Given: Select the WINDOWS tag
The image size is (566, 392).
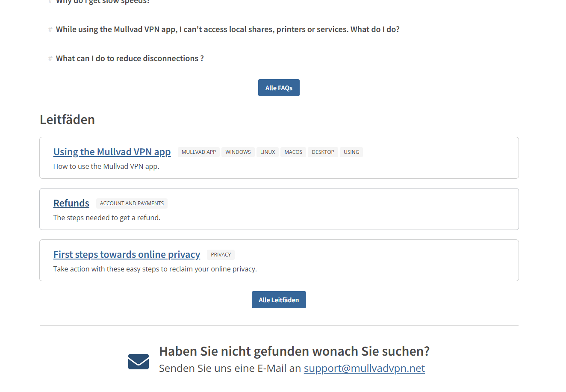Looking at the screenshot, I should [x=238, y=152].
